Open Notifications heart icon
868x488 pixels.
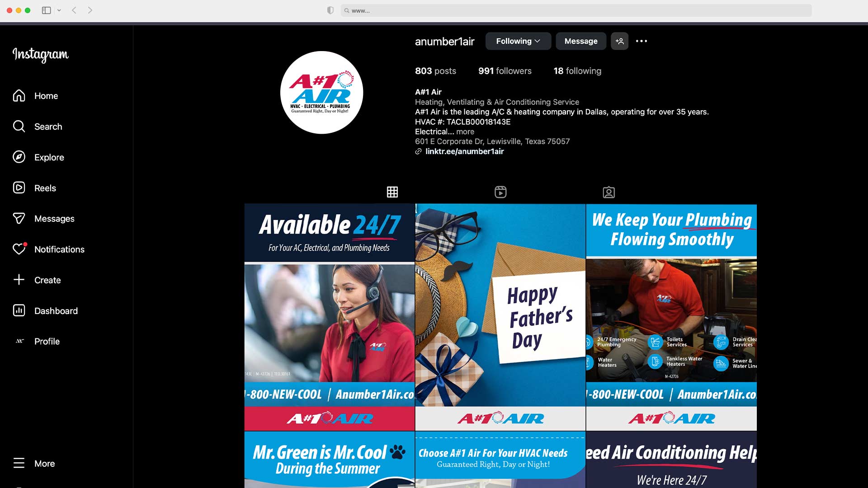19,249
